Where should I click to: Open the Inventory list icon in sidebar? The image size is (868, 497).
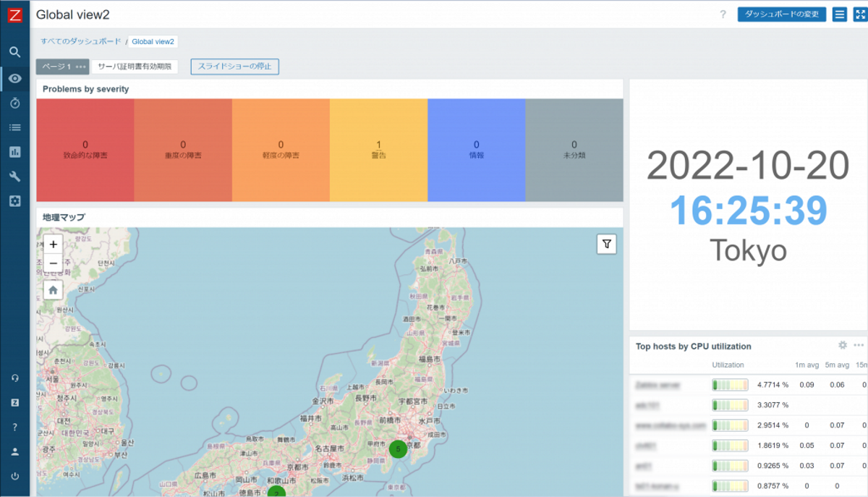click(x=14, y=127)
